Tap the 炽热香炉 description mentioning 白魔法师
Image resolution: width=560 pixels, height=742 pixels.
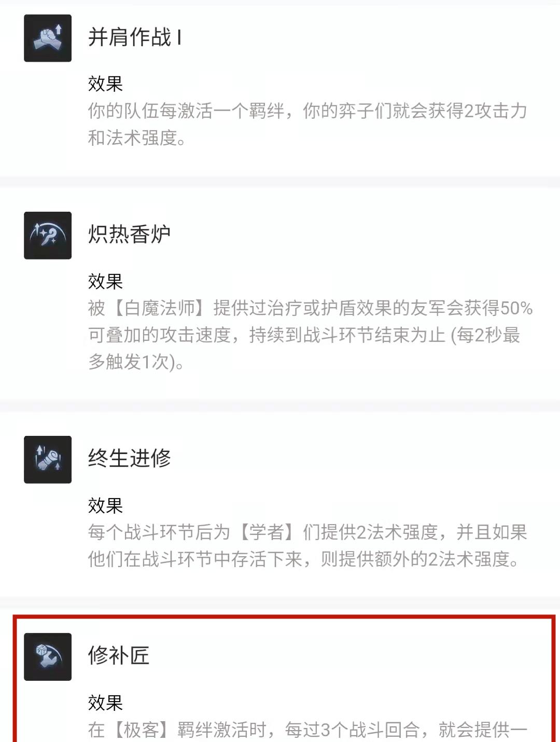(310, 335)
